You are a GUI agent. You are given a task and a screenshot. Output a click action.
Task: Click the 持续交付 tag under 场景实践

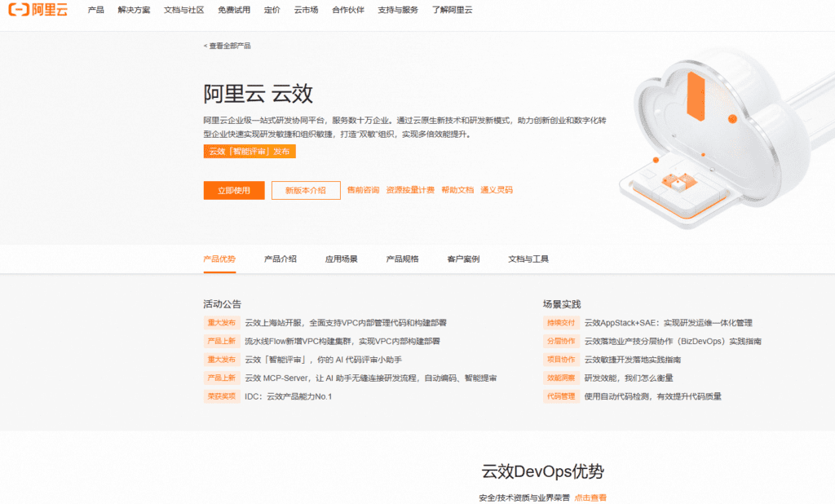[x=561, y=322]
